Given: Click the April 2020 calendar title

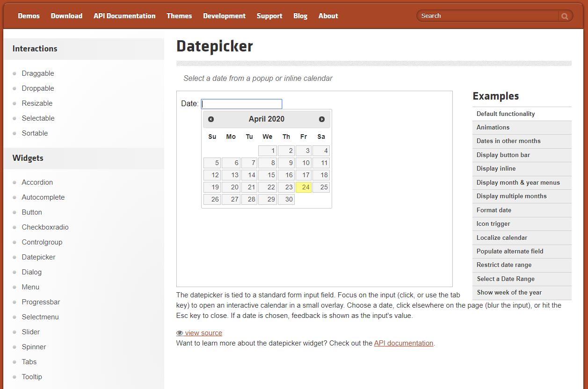Looking at the screenshot, I should pos(267,119).
